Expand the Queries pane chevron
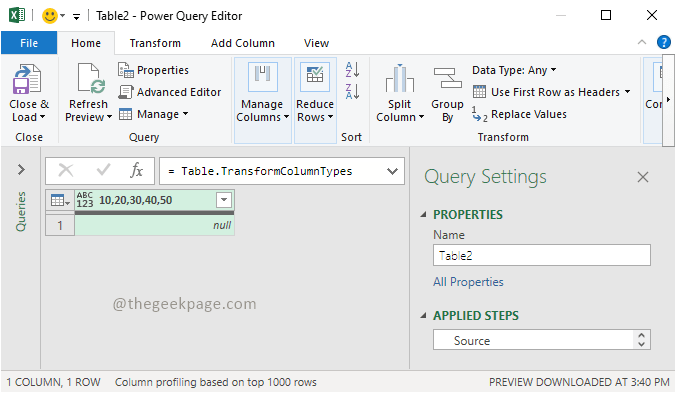Viewport: 676px width, 393px height. pyautogui.click(x=21, y=169)
